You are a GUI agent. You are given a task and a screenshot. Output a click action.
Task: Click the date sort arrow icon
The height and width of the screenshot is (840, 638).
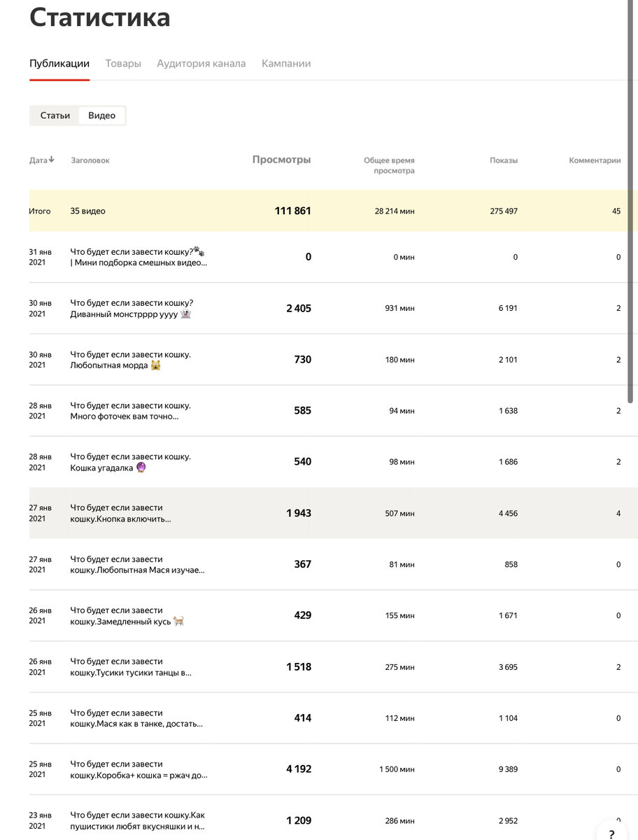(x=52, y=160)
